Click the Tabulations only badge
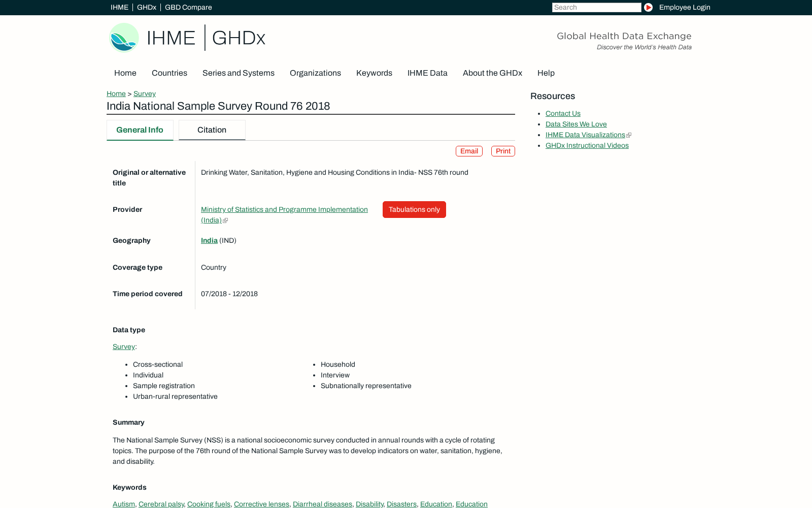This screenshot has height=508, width=812. coord(414,210)
